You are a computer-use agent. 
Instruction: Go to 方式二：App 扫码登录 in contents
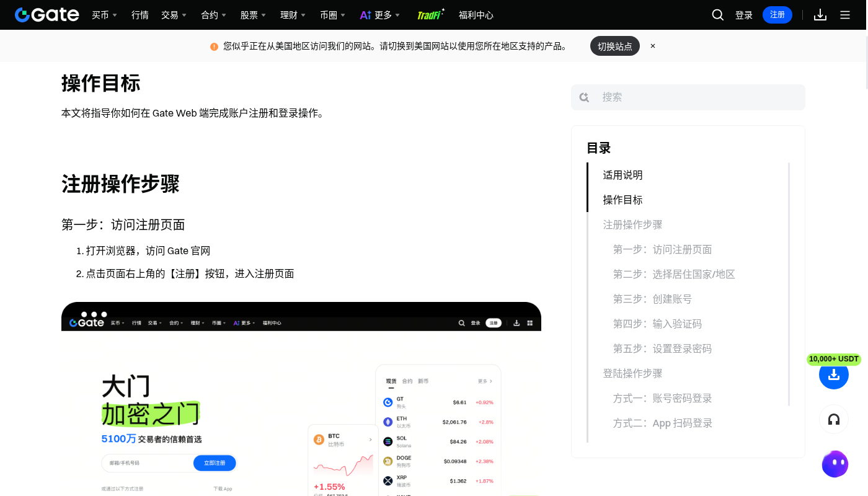tap(663, 423)
